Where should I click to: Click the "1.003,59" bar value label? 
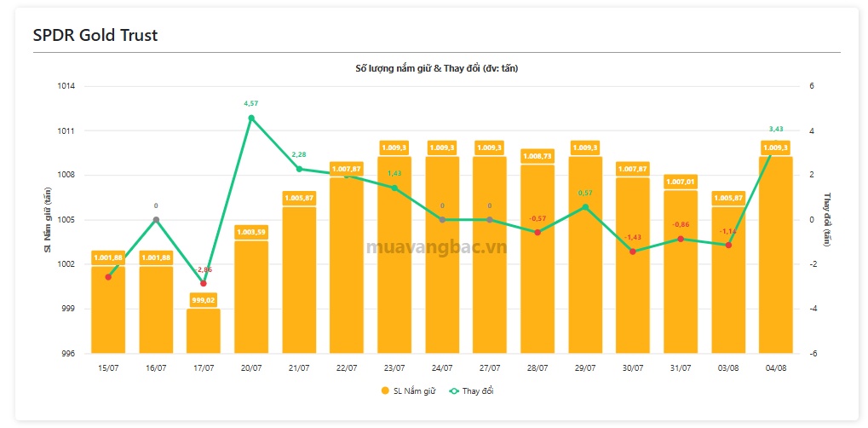(x=251, y=232)
